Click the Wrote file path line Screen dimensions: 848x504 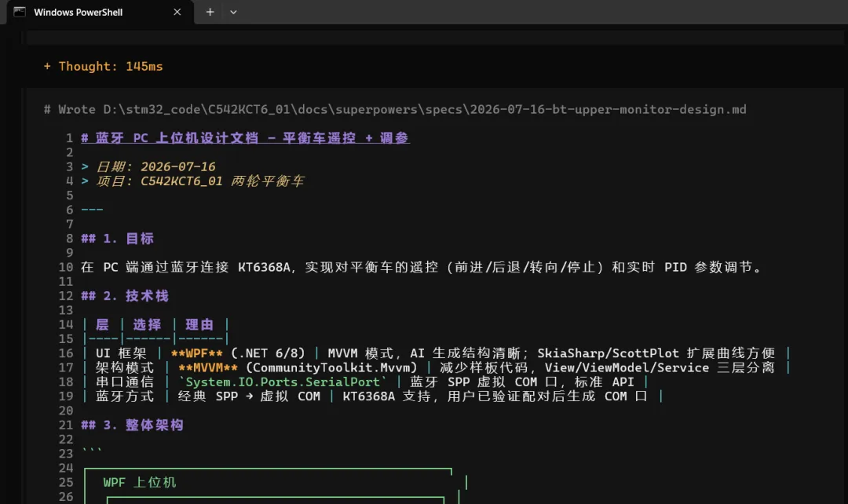pyautogui.click(x=395, y=110)
